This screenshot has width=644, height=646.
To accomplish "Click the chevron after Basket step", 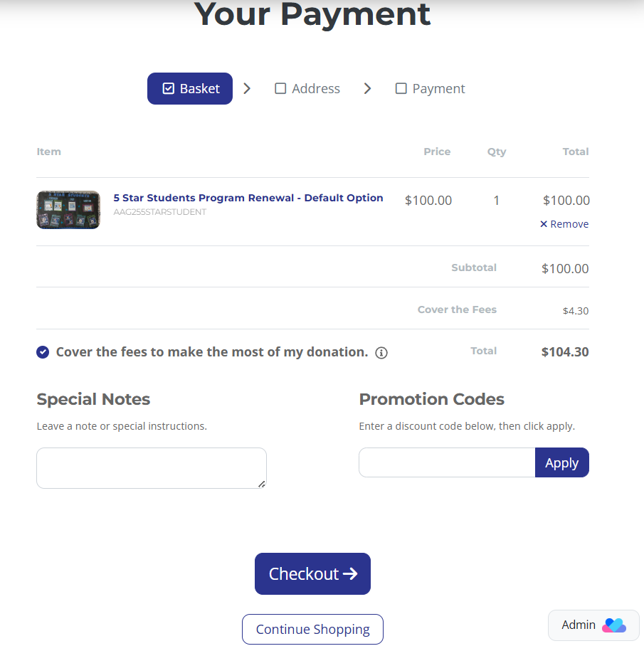I will point(247,89).
